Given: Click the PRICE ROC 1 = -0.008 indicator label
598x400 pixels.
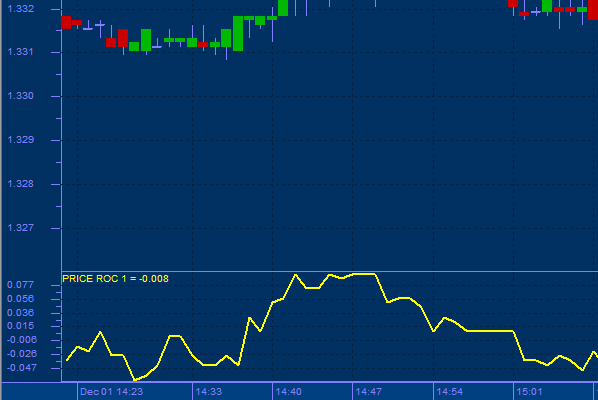Looking at the screenshot, I should [x=115, y=279].
